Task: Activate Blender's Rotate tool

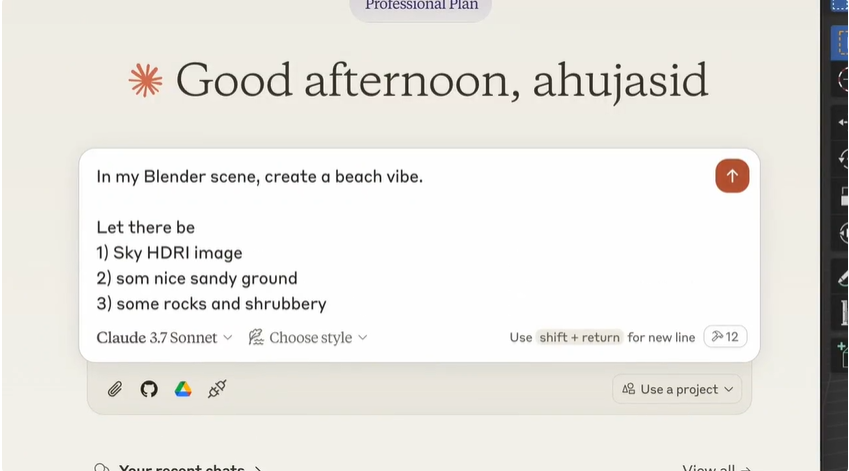Action: [843, 159]
